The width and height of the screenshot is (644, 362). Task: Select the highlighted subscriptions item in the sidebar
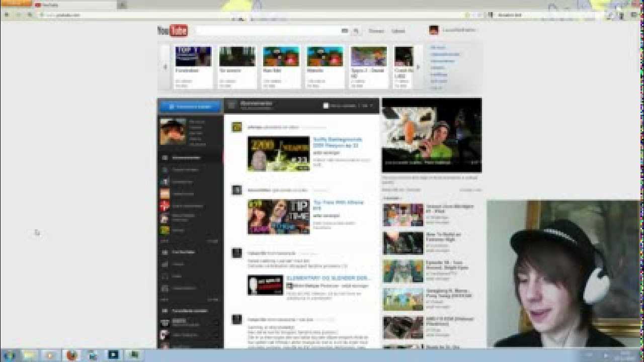coord(190,157)
